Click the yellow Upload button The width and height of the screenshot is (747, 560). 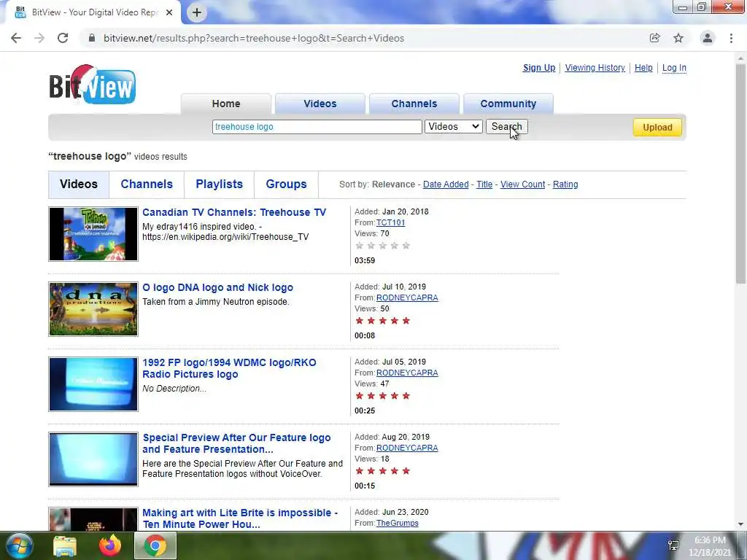point(657,127)
